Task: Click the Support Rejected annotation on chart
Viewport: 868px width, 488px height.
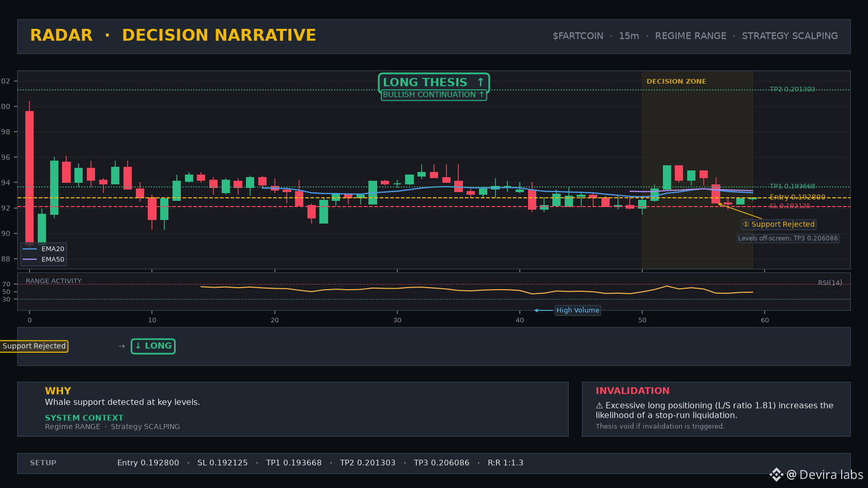Action: pos(779,224)
